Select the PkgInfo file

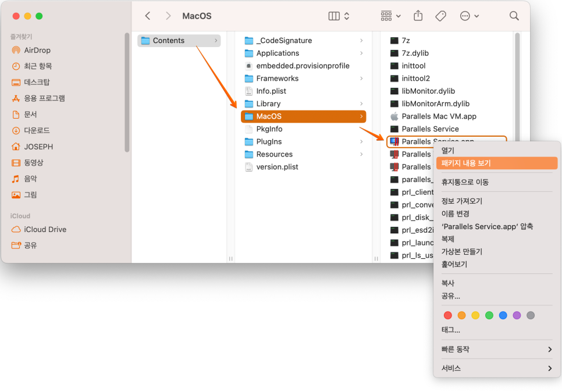click(x=304, y=129)
